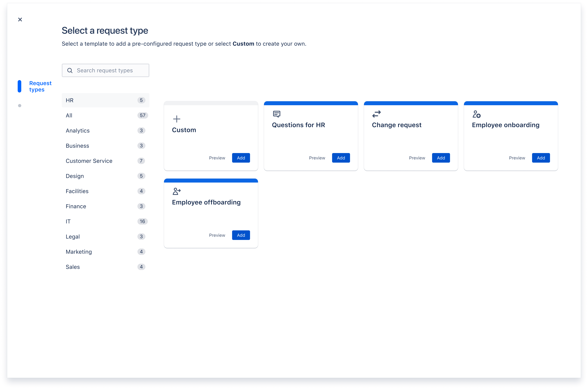Click the arrows icon on Change request
Image resolution: width=588 pixels, height=389 pixels.
[376, 114]
